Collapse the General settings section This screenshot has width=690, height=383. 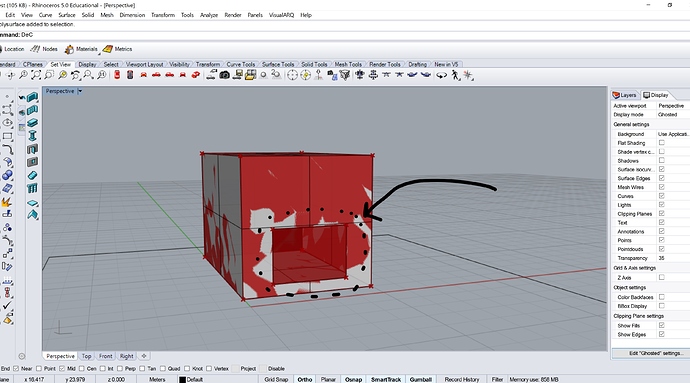631,124
